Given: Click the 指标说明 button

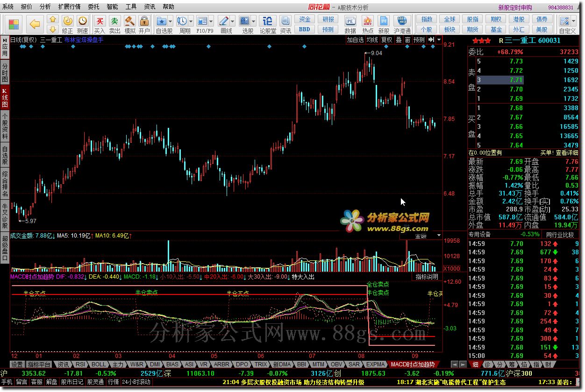Looking at the screenshot, I should tap(427, 277).
